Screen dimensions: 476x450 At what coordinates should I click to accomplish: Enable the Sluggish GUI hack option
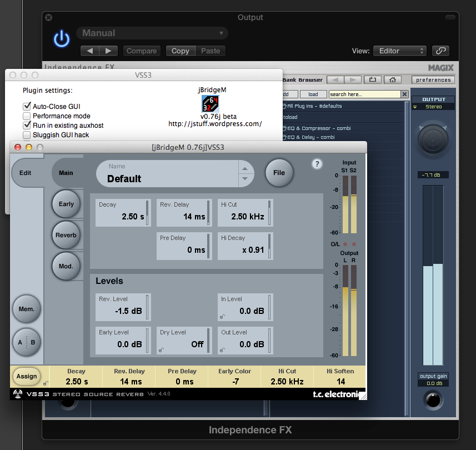click(27, 135)
